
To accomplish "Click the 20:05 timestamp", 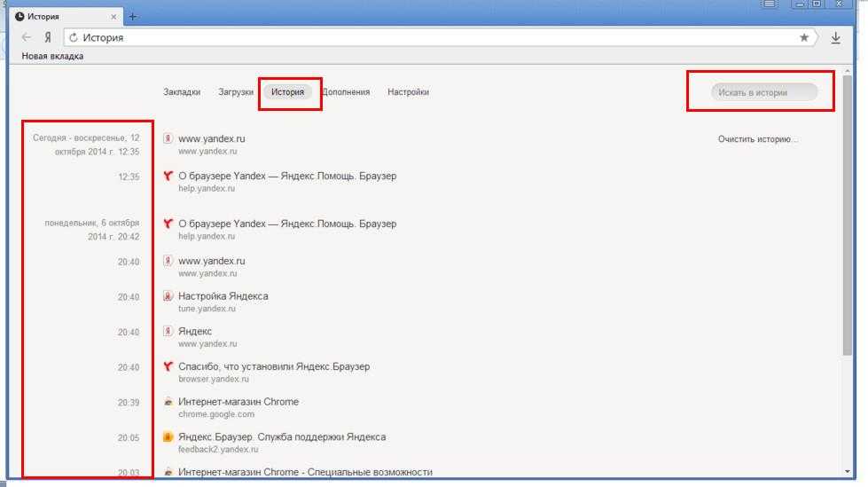I will click(129, 437).
